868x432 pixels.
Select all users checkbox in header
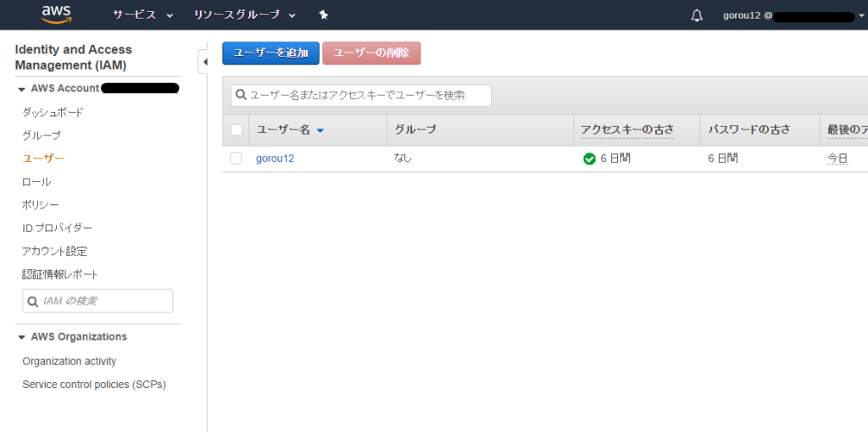click(x=236, y=130)
